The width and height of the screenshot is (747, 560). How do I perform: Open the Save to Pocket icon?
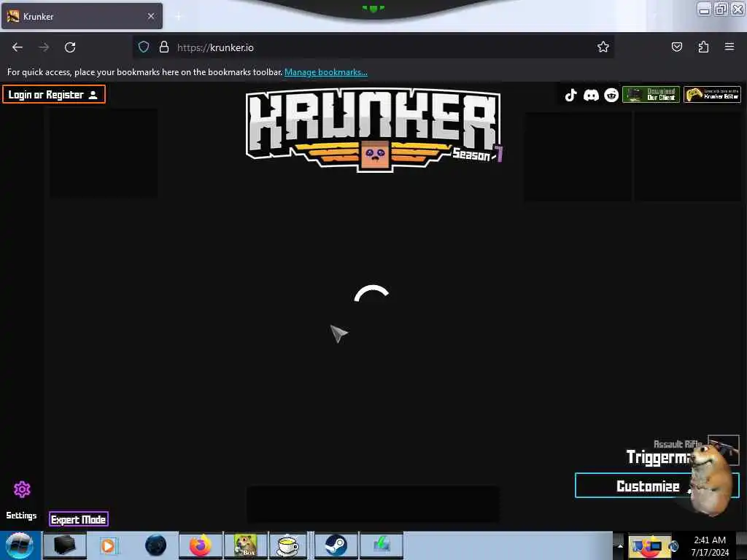[676, 47]
